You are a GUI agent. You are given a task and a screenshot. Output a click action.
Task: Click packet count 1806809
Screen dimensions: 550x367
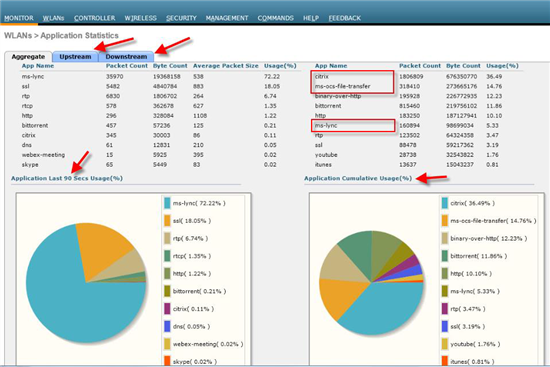pos(411,76)
